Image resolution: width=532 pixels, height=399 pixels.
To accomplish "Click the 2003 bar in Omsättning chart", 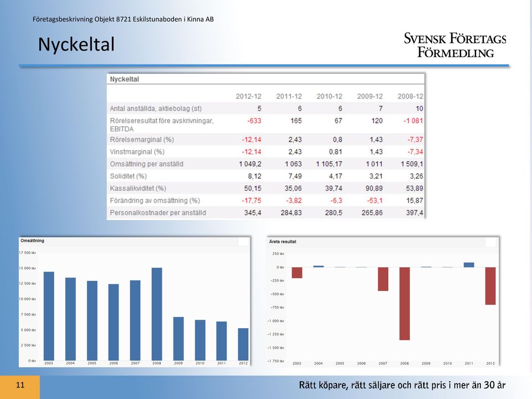I will (x=49, y=316).
